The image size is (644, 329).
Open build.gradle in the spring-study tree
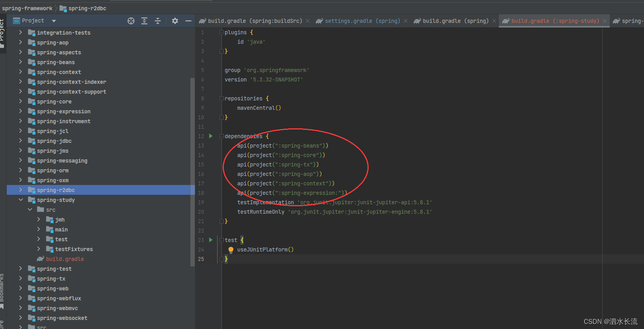(x=65, y=259)
